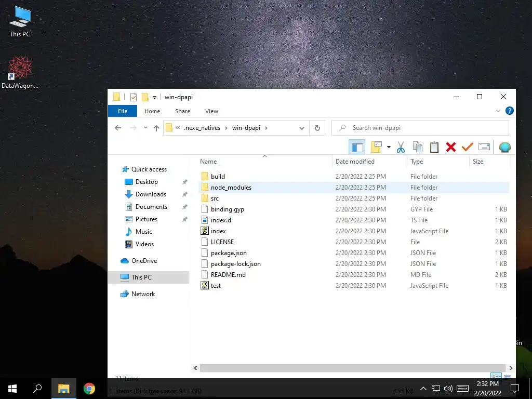This screenshot has width=532, height=399.
Task: Click the Copy icon in toolbar
Action: [x=418, y=147]
